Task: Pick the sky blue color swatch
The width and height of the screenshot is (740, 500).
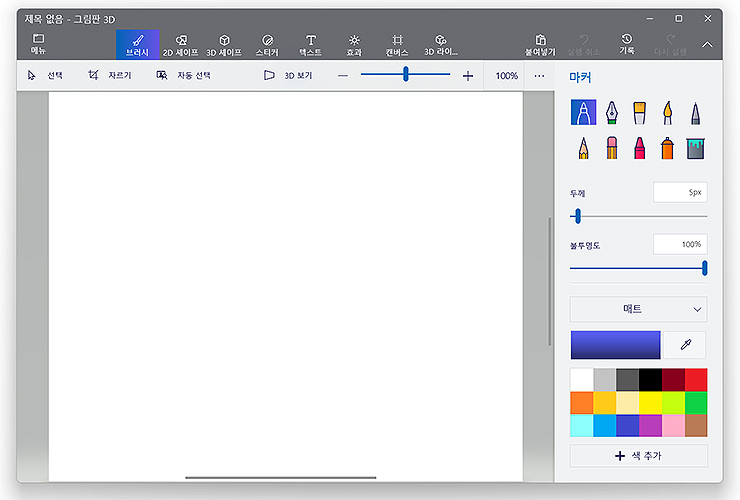Action: click(605, 425)
